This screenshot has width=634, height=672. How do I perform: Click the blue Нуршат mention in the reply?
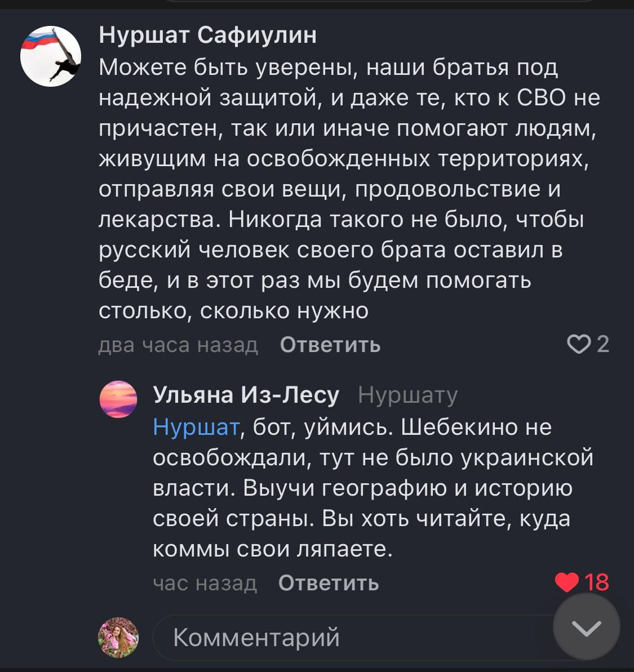(x=196, y=428)
